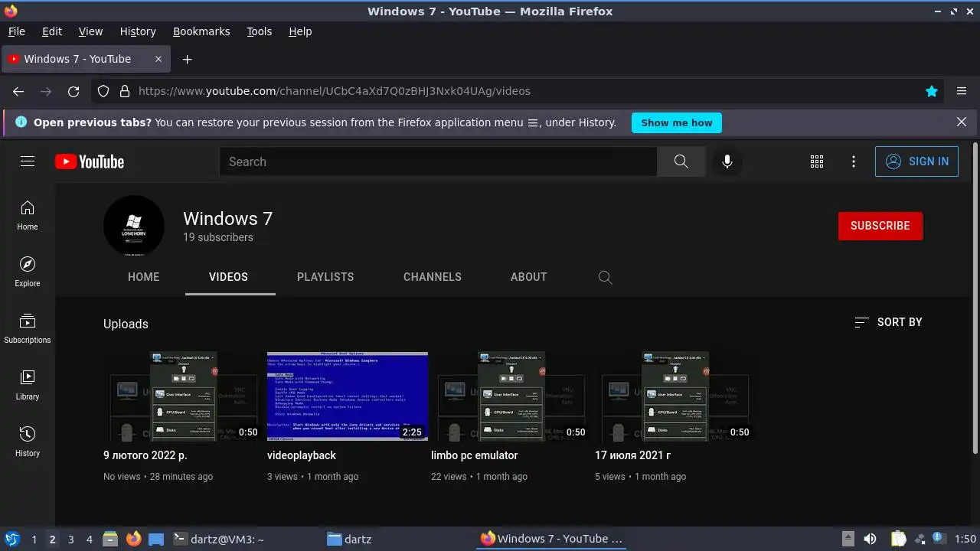Screen dimensions: 980x551
Task: Dismiss the Open previous tabs notification
Action: [x=962, y=122]
